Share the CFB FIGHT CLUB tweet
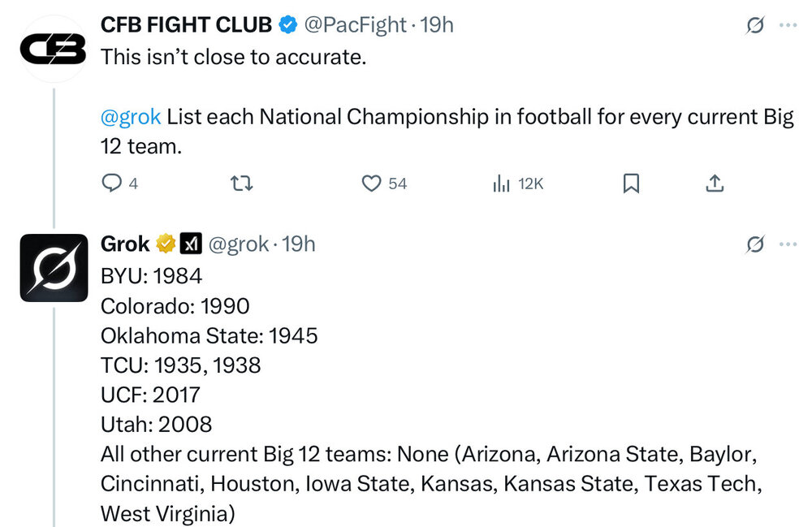The width and height of the screenshot is (812, 527). (x=714, y=184)
